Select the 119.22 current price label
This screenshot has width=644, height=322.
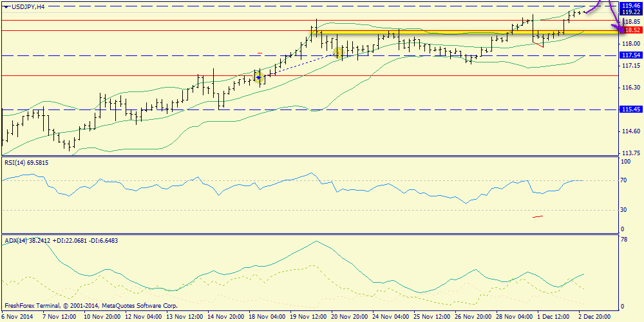[x=630, y=12]
